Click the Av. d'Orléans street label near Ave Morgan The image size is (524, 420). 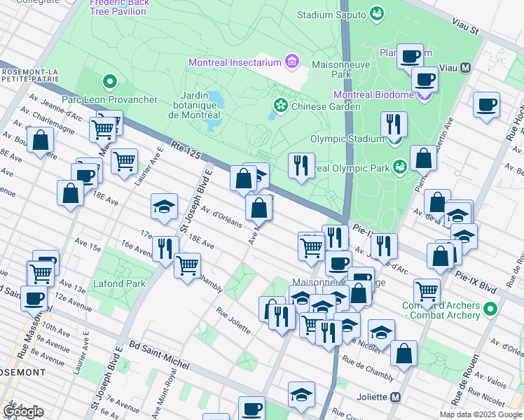tap(221, 217)
